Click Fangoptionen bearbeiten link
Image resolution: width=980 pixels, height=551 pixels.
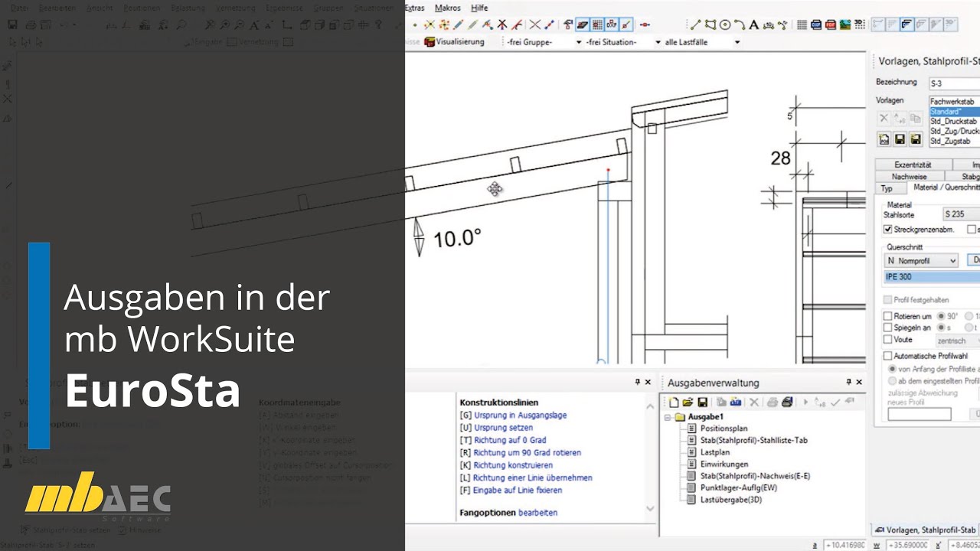537,512
